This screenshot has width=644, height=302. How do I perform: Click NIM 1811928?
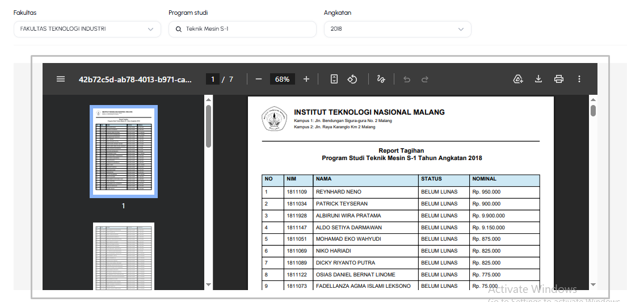[x=297, y=216]
